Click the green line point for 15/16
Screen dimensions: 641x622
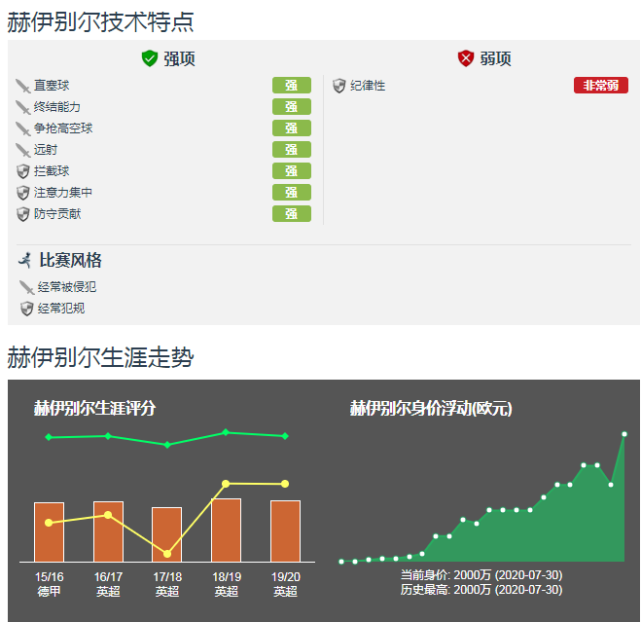click(x=49, y=437)
